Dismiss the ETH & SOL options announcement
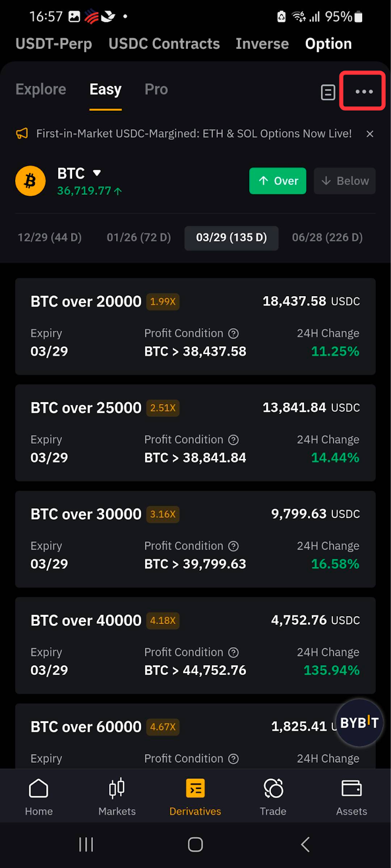Image resolution: width=391 pixels, height=868 pixels. click(x=370, y=134)
